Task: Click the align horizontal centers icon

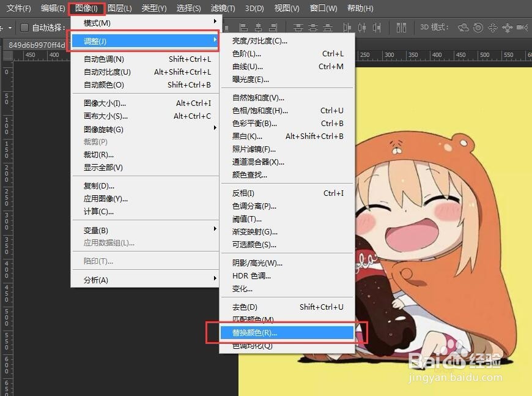Action: [x=259, y=28]
